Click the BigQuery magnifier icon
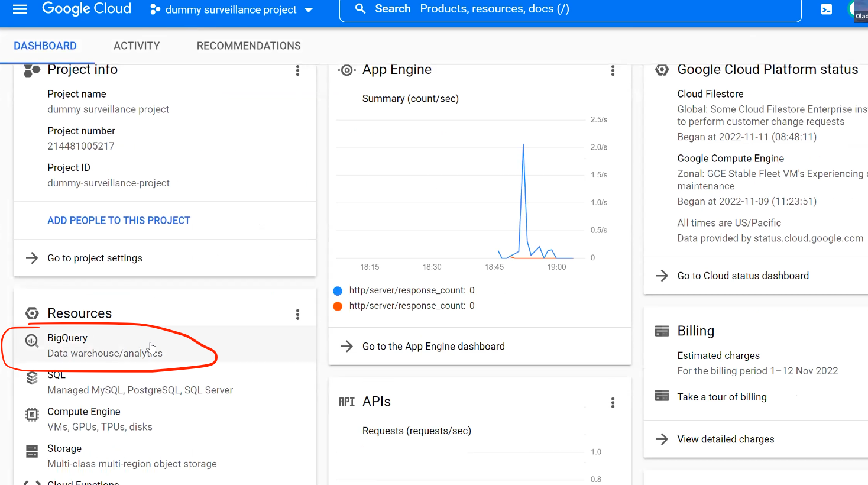The height and width of the screenshot is (485, 868). click(32, 340)
